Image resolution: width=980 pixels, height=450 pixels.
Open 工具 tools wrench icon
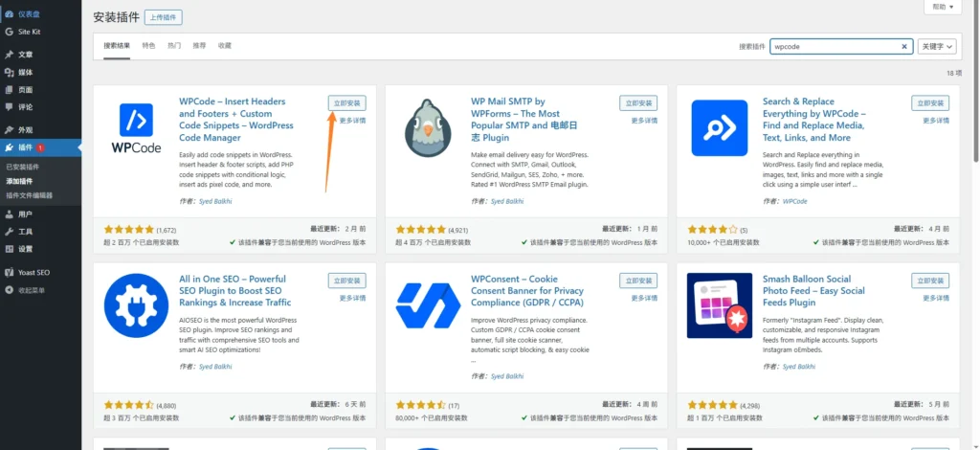click(x=9, y=232)
